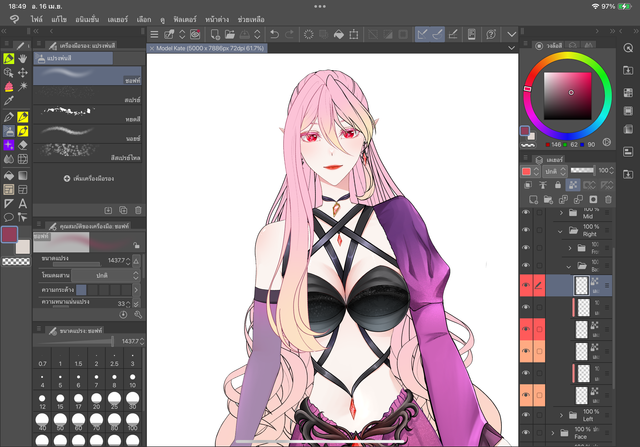
Task: Click the New raster layer icon
Action: point(533,199)
